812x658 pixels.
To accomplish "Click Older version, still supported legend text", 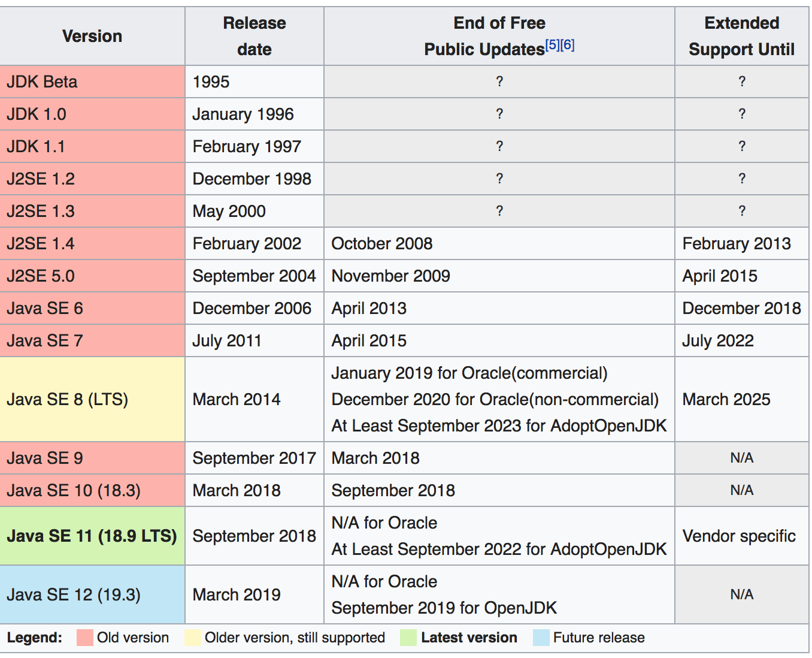I will (x=295, y=638).
